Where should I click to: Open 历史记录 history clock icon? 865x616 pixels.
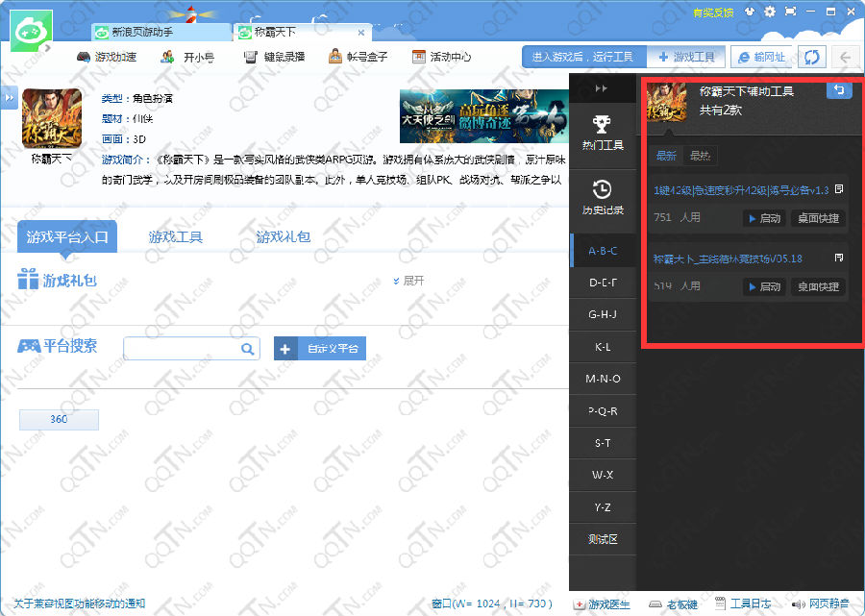point(602,196)
